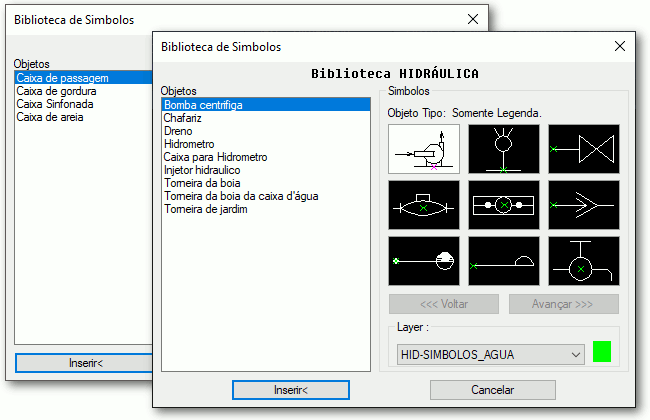This screenshot has height=420, width=650.
Task: Open the HID-SIMBOLOS_AGUA layer dropdown
Action: pyautogui.click(x=491, y=354)
